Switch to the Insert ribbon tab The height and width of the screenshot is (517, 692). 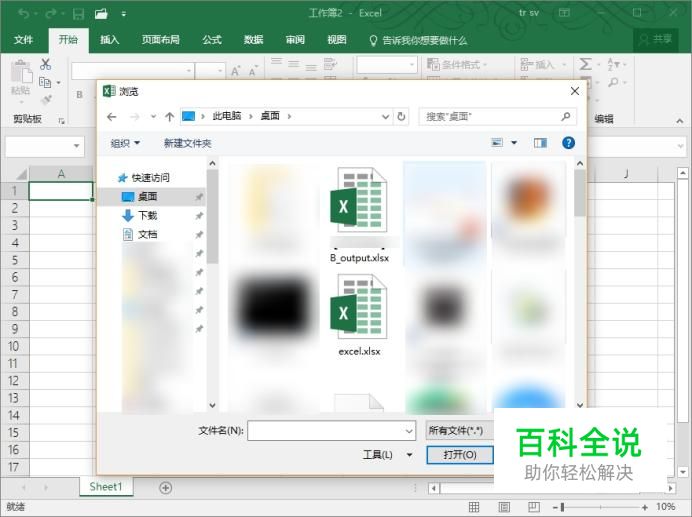click(109, 40)
